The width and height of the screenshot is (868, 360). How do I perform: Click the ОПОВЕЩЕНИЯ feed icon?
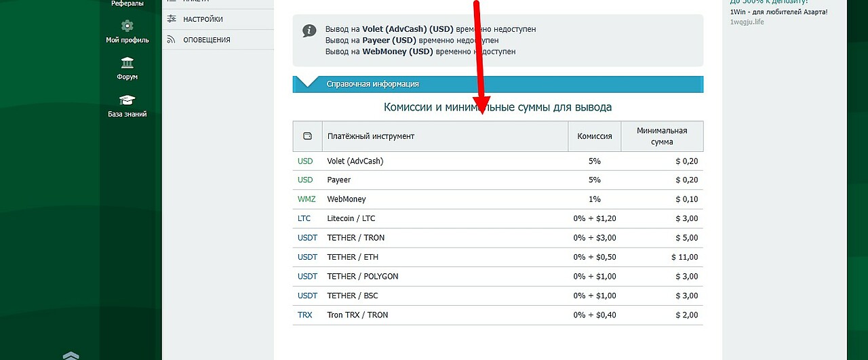coord(171,39)
